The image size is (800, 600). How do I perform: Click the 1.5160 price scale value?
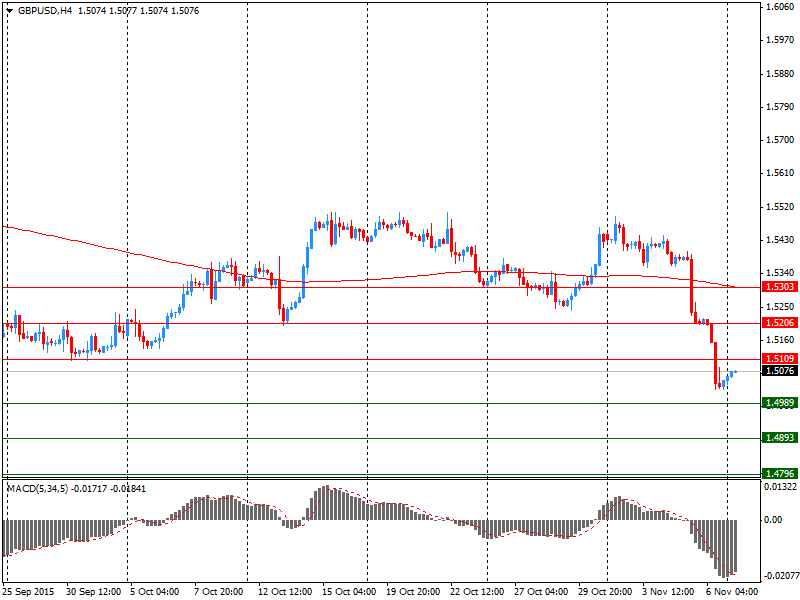pos(781,340)
